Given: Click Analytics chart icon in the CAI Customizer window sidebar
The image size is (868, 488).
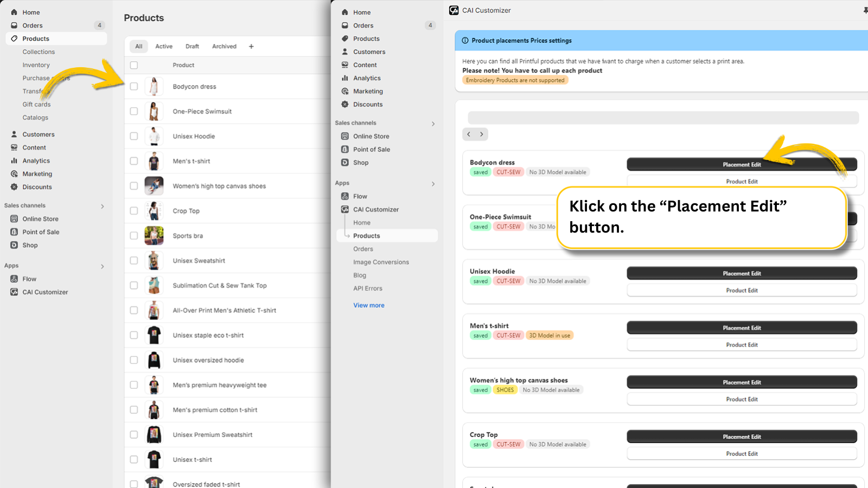Looking at the screenshot, I should point(345,78).
